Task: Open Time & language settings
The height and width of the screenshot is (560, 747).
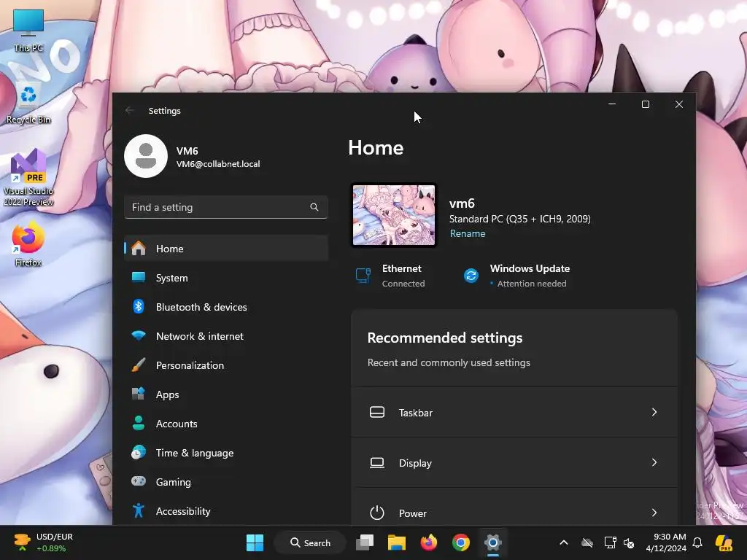Action: coord(226,453)
